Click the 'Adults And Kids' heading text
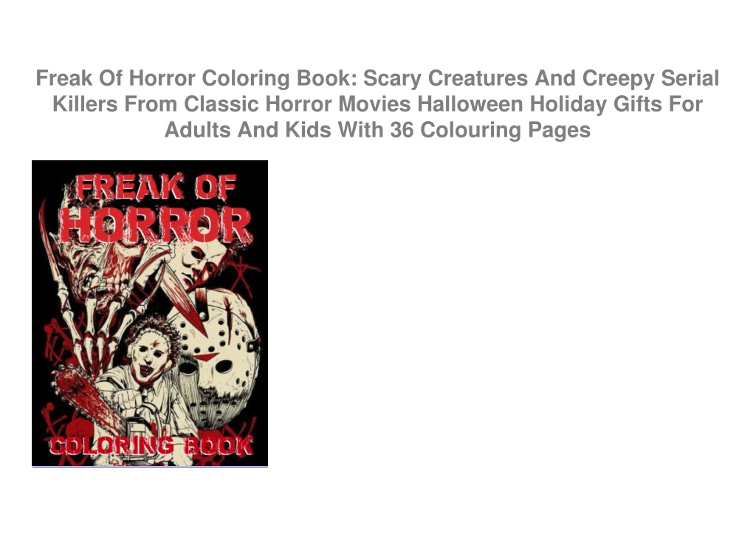This screenshot has height=534, width=756. (x=248, y=130)
